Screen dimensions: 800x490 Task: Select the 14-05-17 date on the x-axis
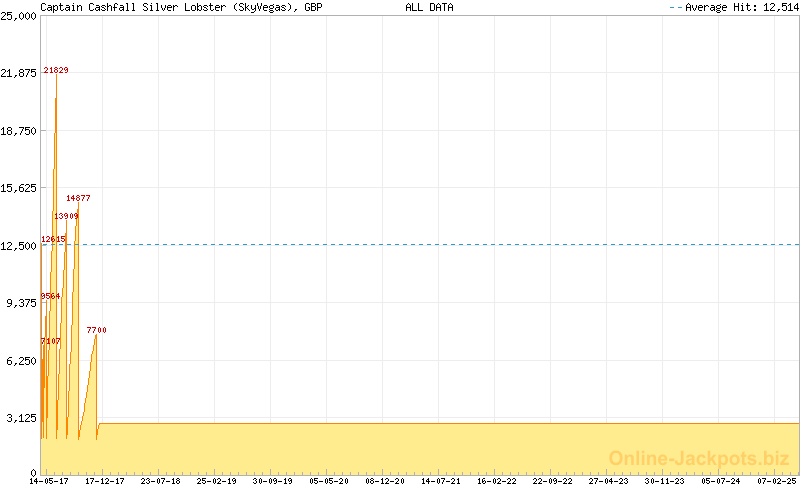[x=48, y=481]
